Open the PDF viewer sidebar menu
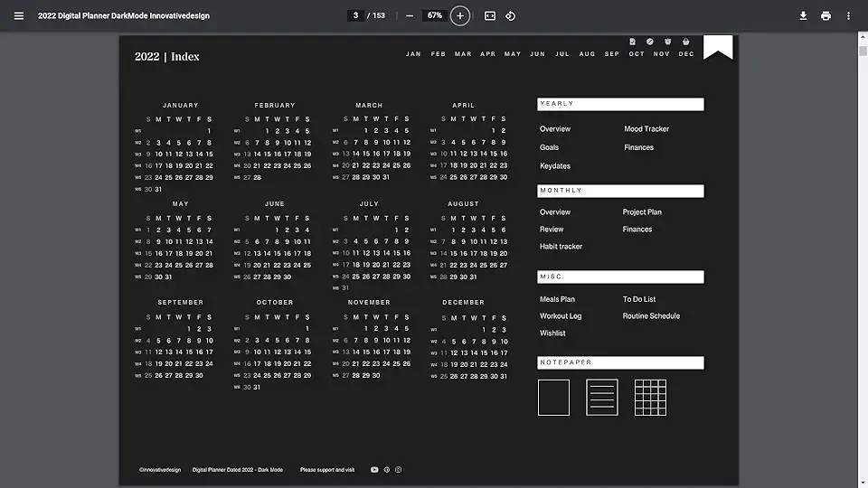This screenshot has width=868, height=488. [x=19, y=15]
